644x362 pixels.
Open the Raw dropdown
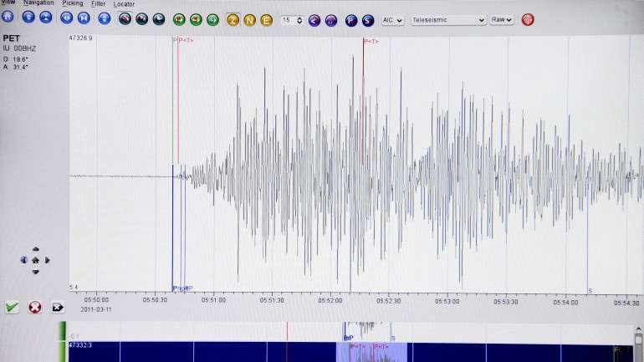[502, 20]
